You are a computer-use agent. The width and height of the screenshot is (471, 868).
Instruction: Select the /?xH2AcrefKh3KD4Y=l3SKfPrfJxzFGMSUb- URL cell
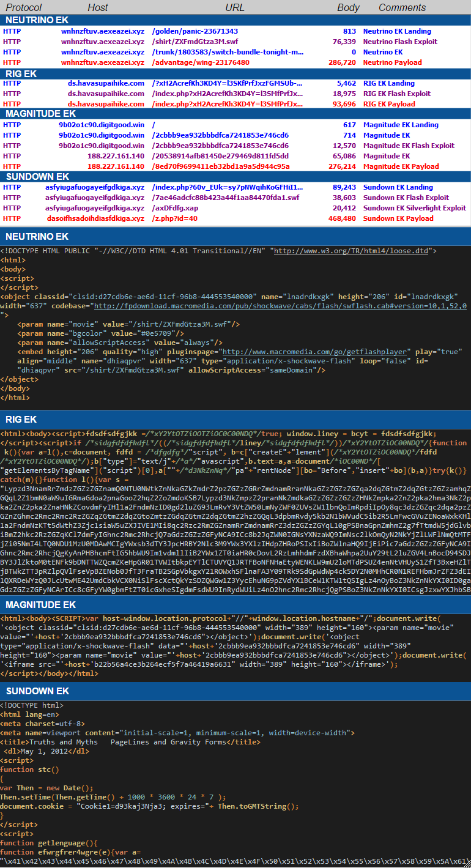pyautogui.click(x=228, y=83)
